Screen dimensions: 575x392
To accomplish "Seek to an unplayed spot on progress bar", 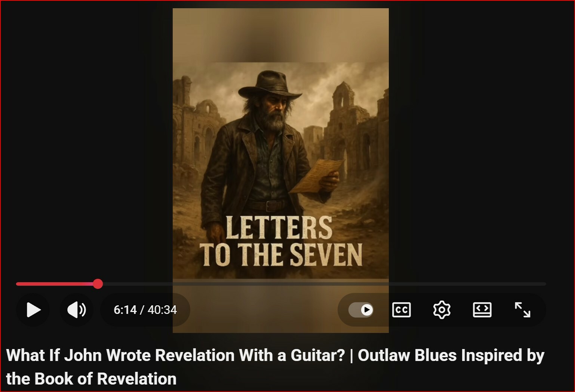I will pyautogui.click(x=322, y=284).
